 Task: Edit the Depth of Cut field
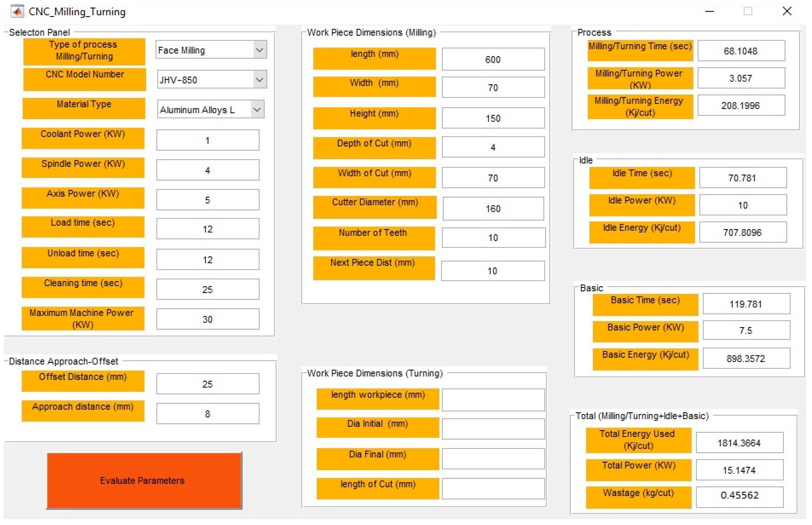(493, 147)
